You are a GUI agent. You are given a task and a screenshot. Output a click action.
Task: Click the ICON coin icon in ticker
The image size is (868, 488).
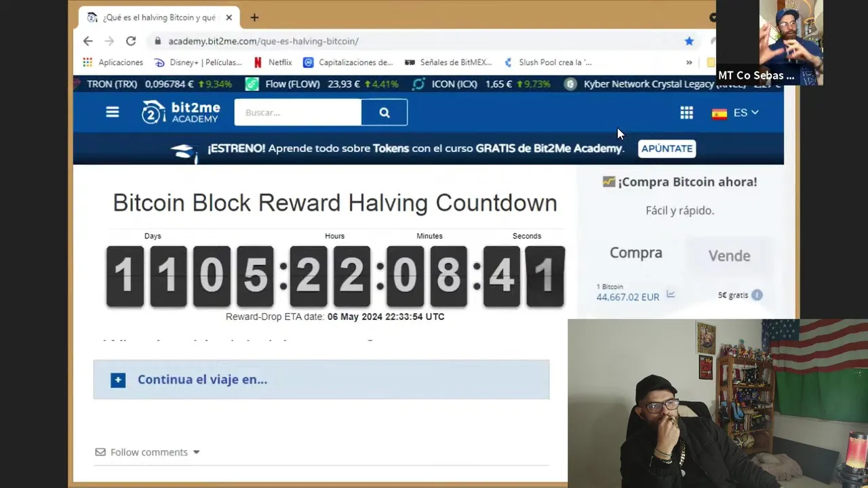(x=418, y=84)
